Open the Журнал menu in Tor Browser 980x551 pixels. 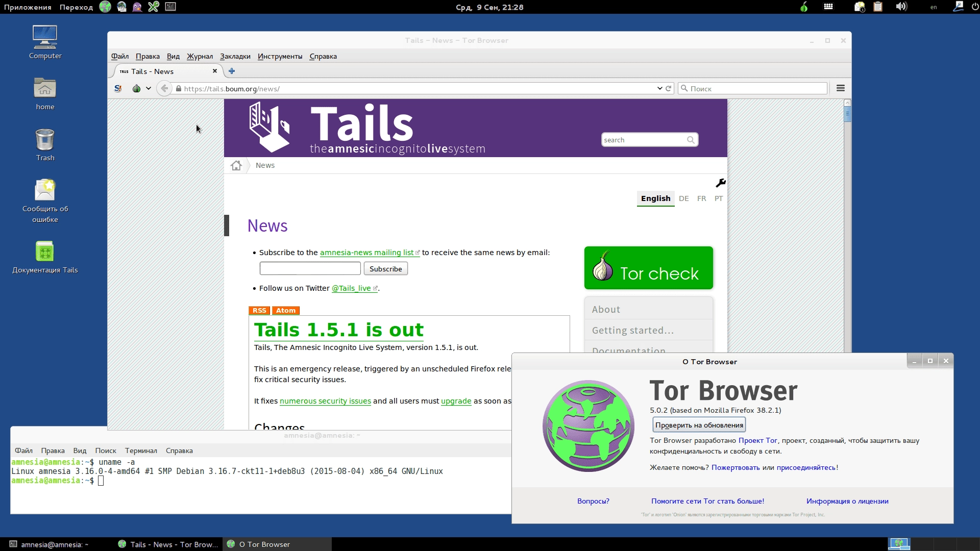click(200, 56)
